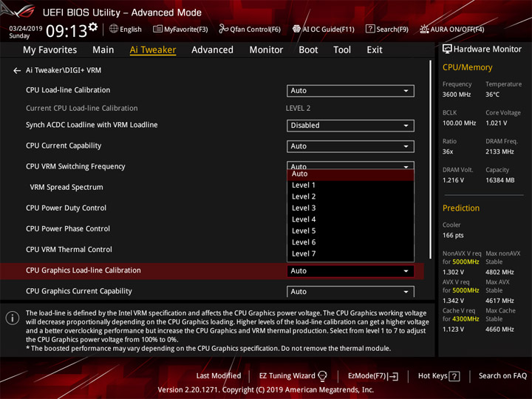Select the CPU Power Phase Control row
This screenshot has height=399, width=532.
[68, 228]
